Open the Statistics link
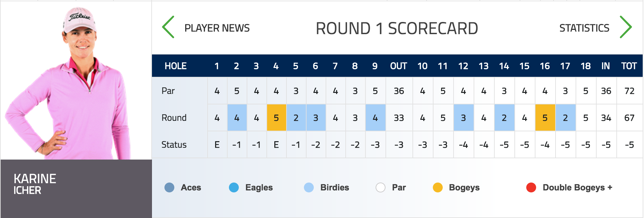644x218 pixels. pyautogui.click(x=584, y=28)
